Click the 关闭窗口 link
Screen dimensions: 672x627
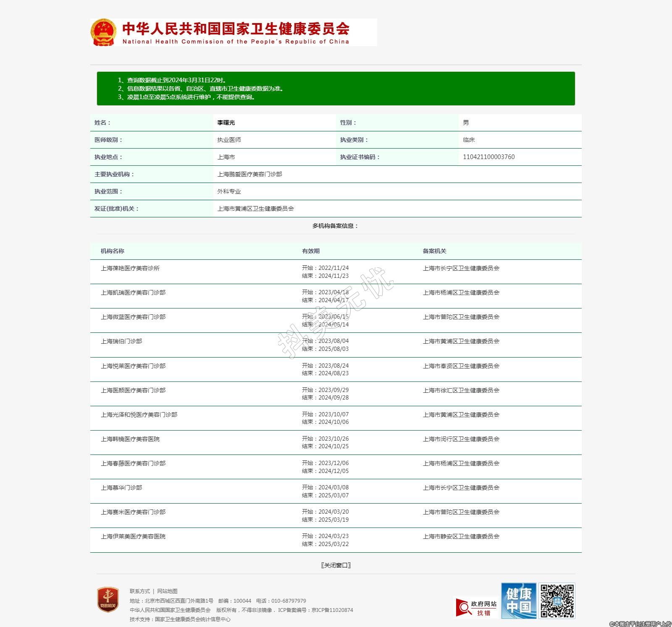(336, 565)
